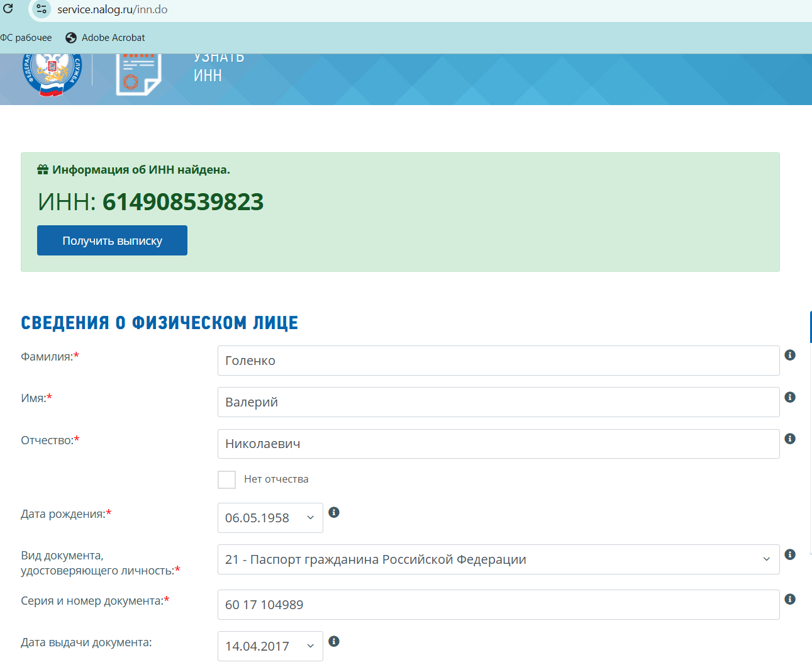812x667 pixels.
Task: Open the Adobe Acrobat bookmark
Action: tap(105, 38)
